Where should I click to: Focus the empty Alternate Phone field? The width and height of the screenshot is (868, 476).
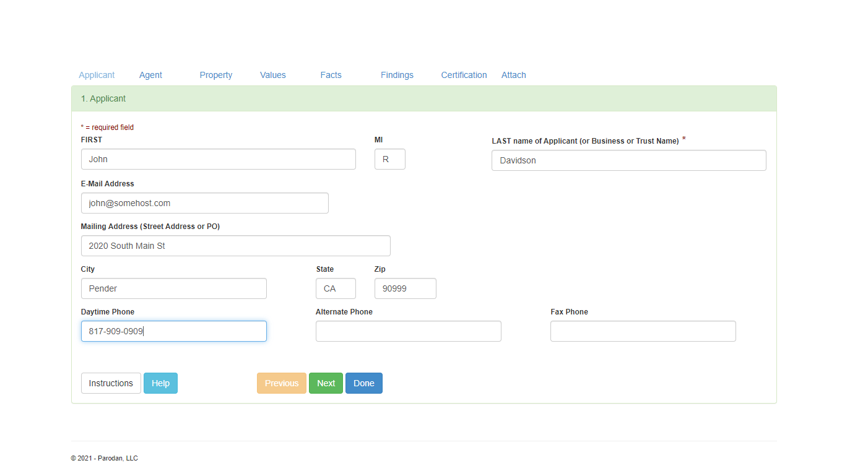[x=409, y=331]
